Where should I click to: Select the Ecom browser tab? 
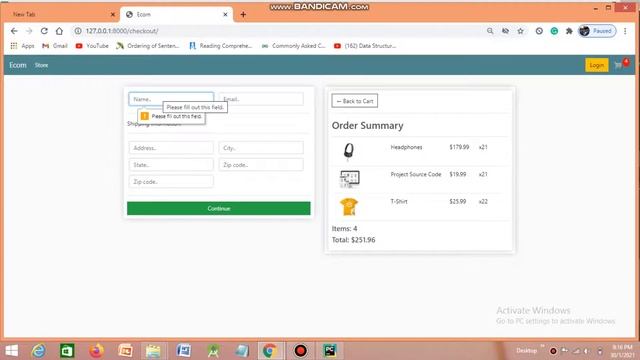coord(176,14)
